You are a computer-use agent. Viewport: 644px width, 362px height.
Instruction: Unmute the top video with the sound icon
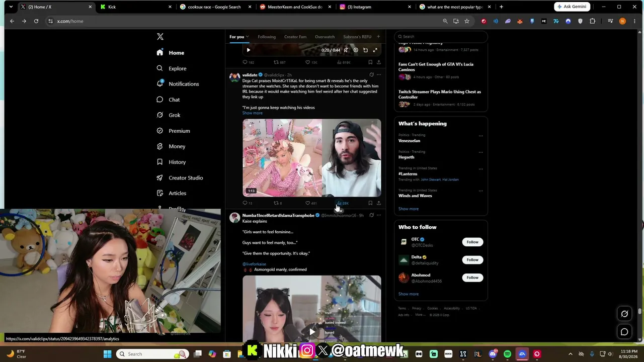[x=346, y=50]
